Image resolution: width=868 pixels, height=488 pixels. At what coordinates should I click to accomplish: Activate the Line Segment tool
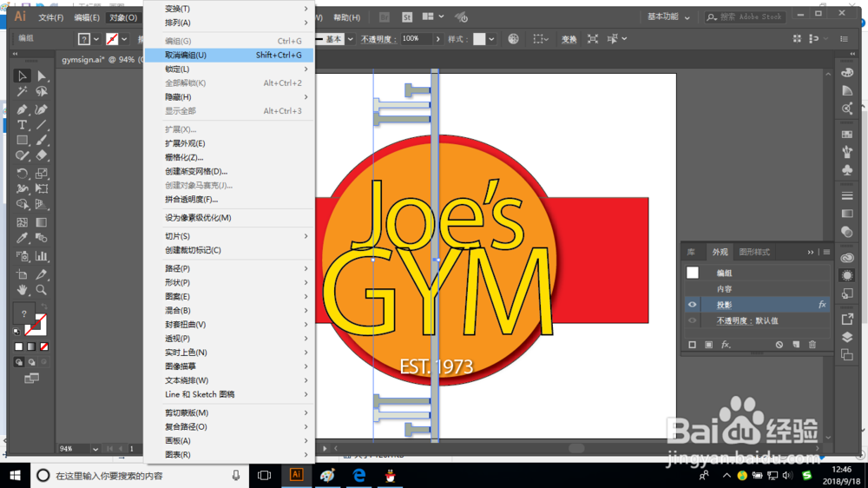click(x=42, y=125)
